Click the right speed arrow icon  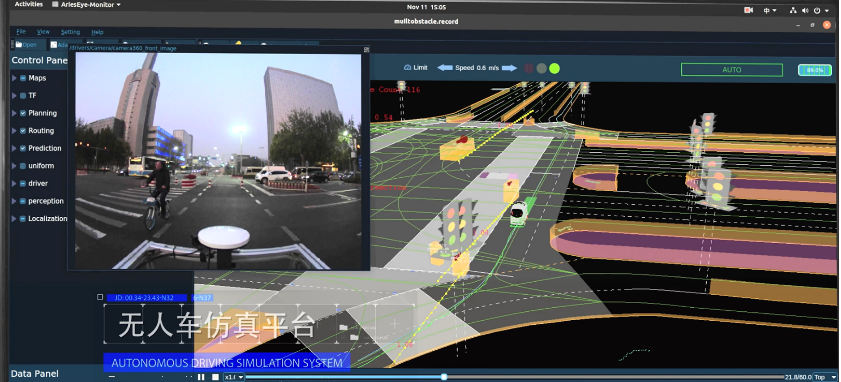tap(509, 68)
